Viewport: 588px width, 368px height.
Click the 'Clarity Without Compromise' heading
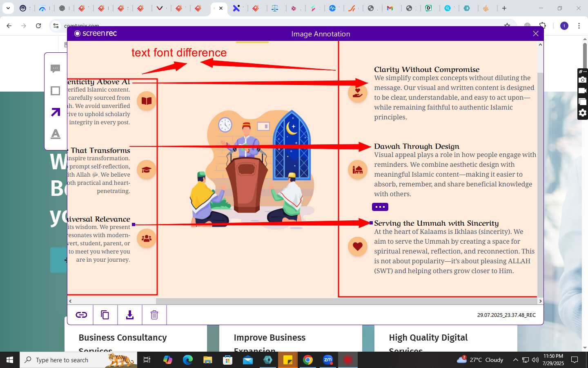(x=427, y=70)
